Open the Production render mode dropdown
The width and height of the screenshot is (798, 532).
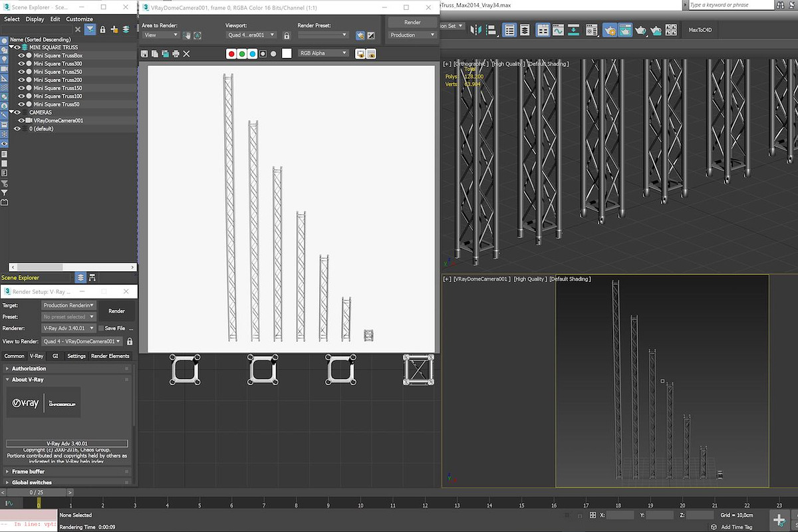pos(412,35)
